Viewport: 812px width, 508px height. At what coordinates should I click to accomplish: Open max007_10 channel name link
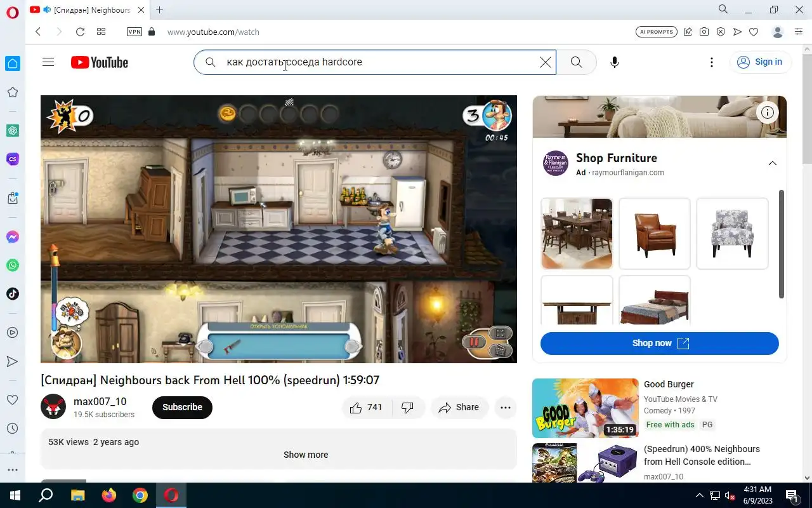[100, 401]
